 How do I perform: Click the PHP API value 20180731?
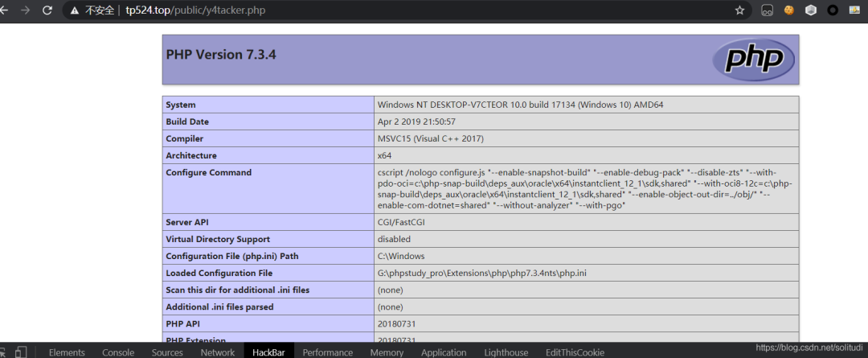396,323
